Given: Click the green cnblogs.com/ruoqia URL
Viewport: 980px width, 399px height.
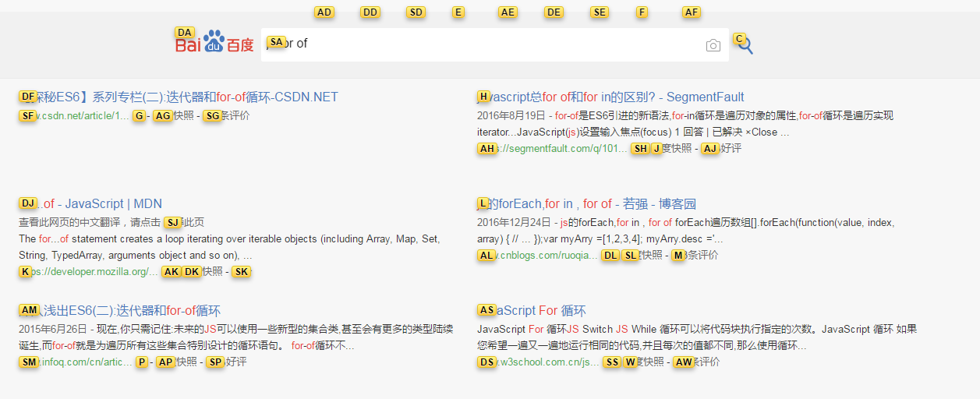Looking at the screenshot, I should [538, 256].
